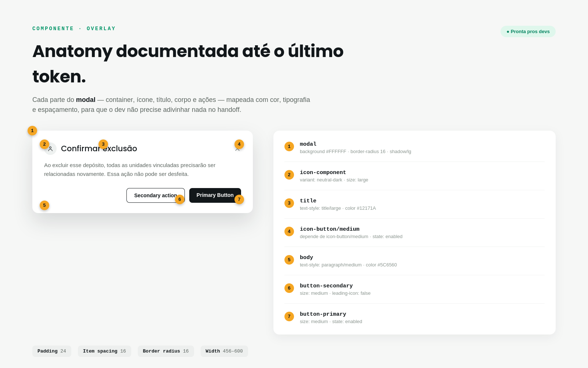The image size is (588, 368).
Task: Click 'size: medium · state: enabled' text
Action: click(331, 322)
